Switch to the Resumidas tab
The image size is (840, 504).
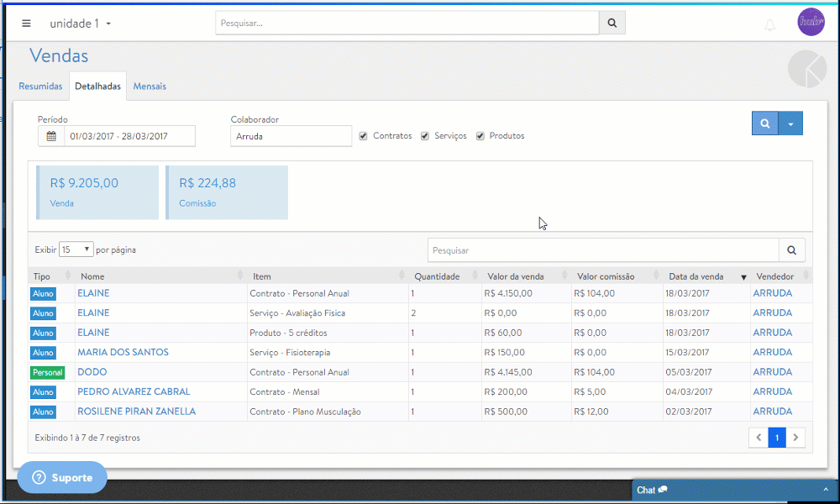tap(40, 86)
